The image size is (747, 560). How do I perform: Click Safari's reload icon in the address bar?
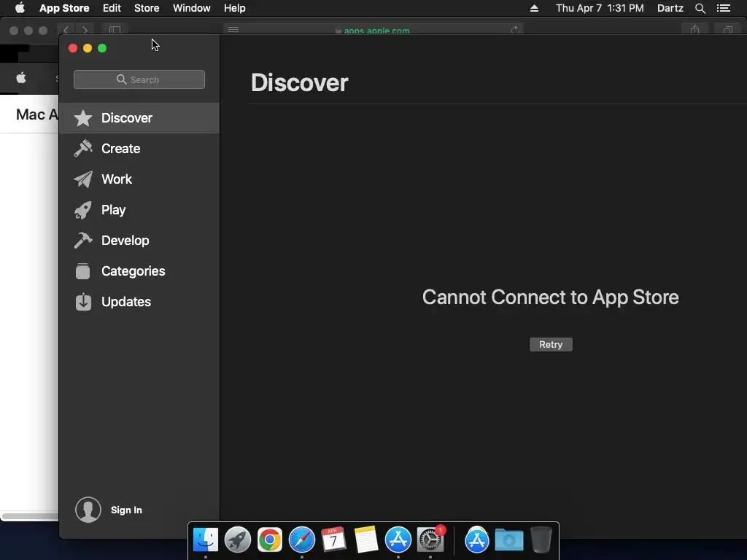point(515,31)
